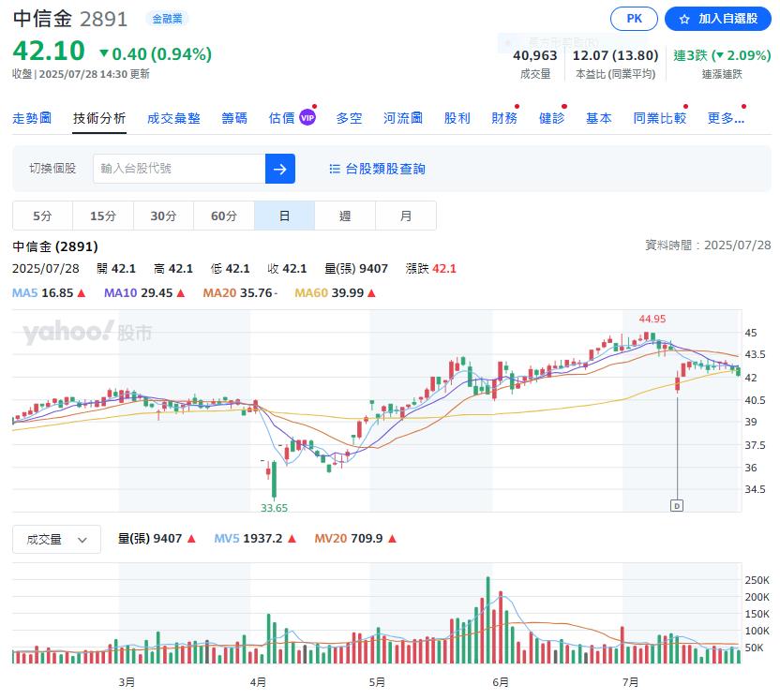Open the 財務 tab
Viewport: 780px width, 700px height.
click(504, 118)
